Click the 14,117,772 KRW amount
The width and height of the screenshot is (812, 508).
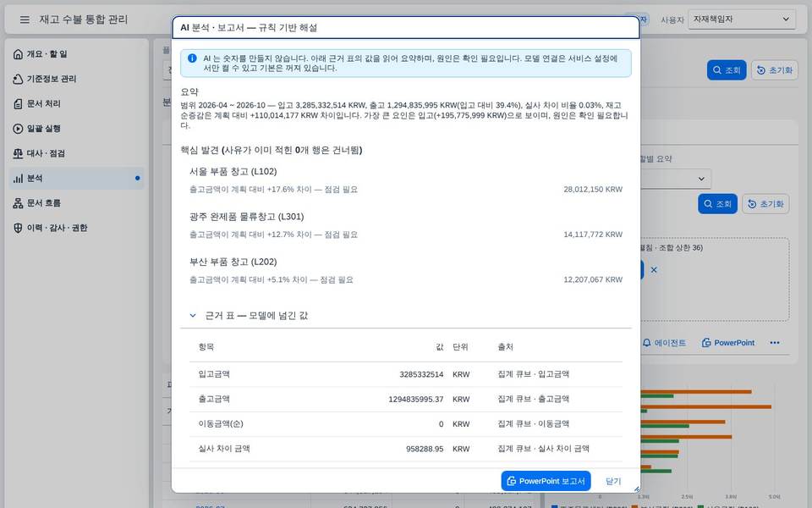(593, 235)
